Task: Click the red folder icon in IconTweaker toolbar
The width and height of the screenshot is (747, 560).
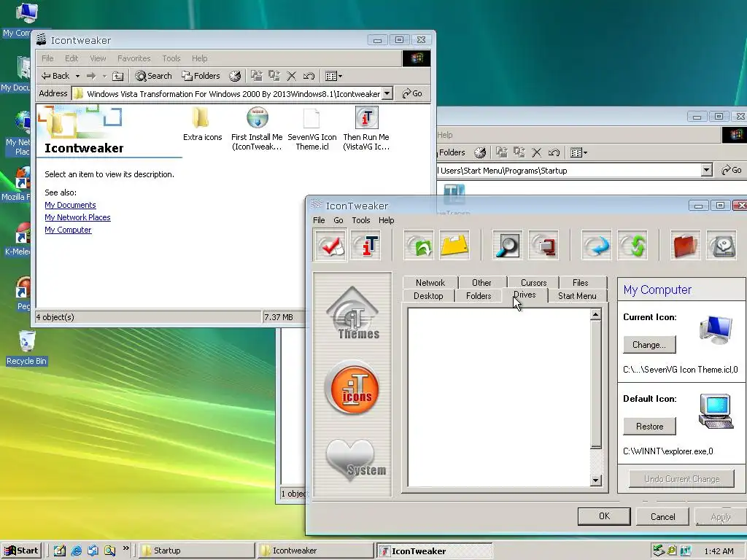Action: [685, 245]
